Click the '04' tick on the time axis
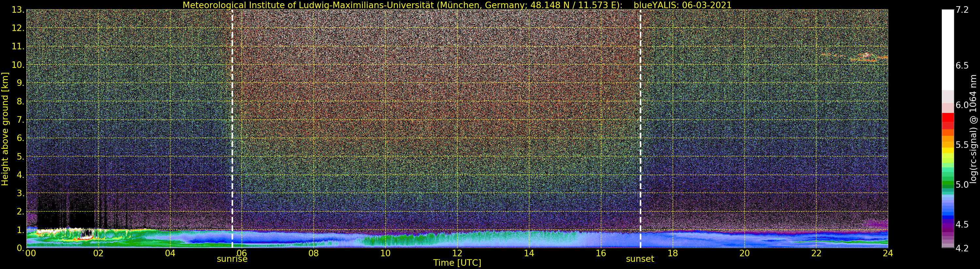The height and width of the screenshot is (269, 980). 170,253
